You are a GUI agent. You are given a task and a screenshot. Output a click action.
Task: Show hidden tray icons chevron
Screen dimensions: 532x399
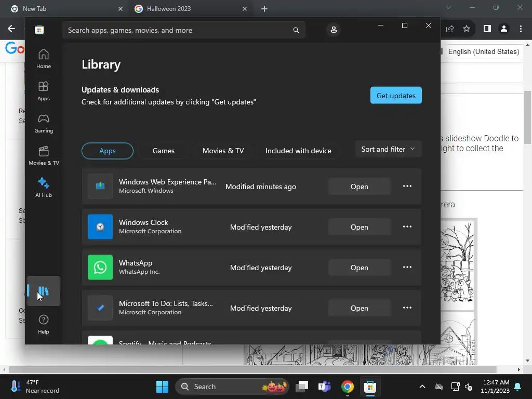coord(422,387)
